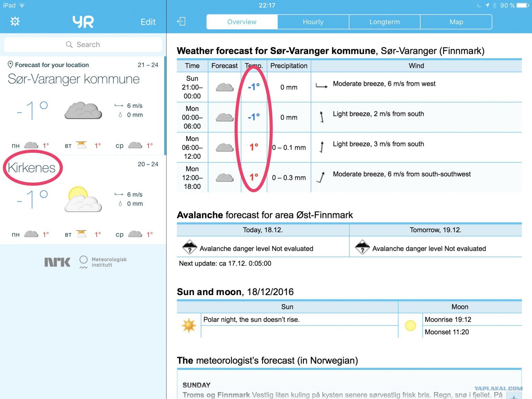
Task: Tap the Edit button
Action: (148, 22)
